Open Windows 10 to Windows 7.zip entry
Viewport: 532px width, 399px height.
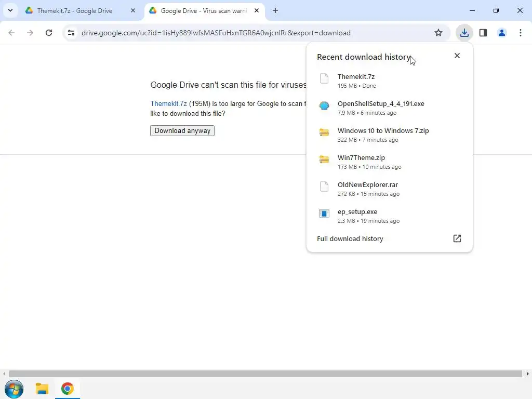tap(390, 135)
